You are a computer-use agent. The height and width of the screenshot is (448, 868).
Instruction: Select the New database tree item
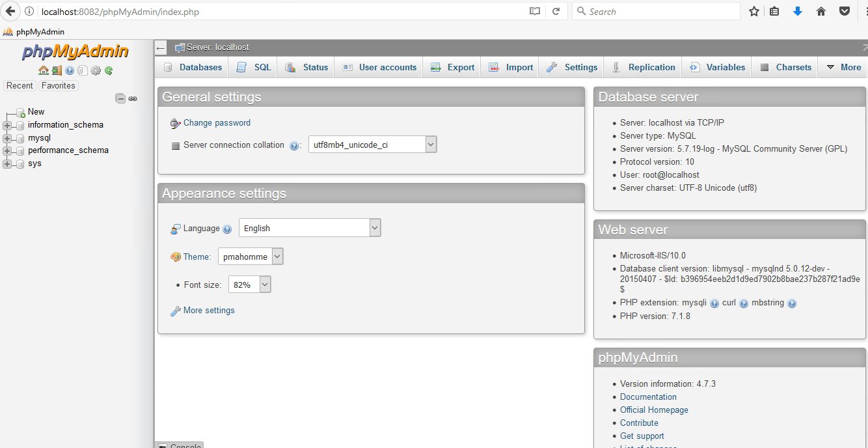pyautogui.click(x=36, y=111)
